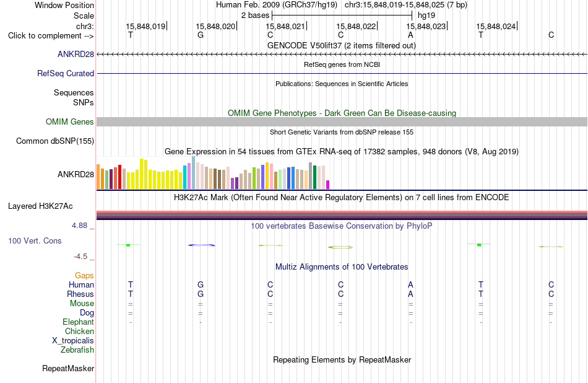The height and width of the screenshot is (383, 588).
Task: Click the Human species label
Action: pos(81,285)
